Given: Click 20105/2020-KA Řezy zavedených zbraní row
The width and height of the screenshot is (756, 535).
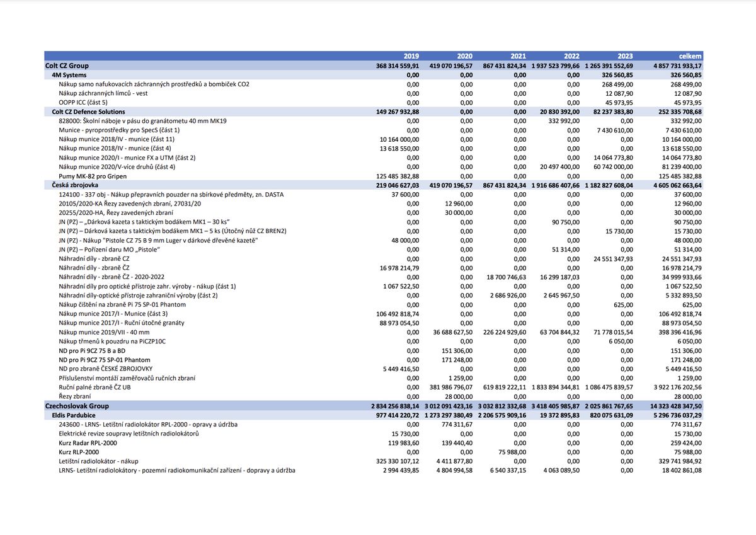Looking at the screenshot, I should coord(374,204).
